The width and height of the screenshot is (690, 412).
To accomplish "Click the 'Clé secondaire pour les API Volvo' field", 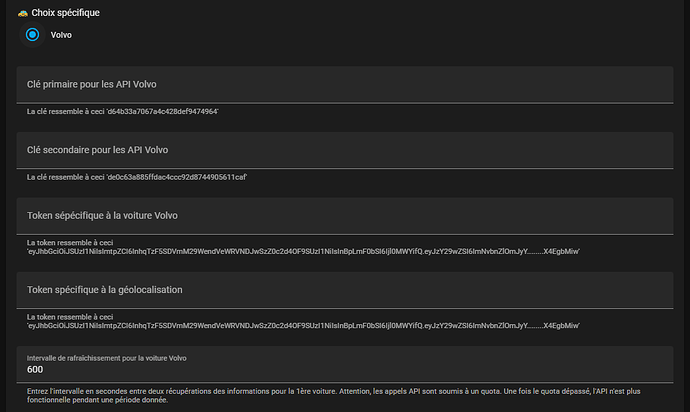I will click(345, 150).
